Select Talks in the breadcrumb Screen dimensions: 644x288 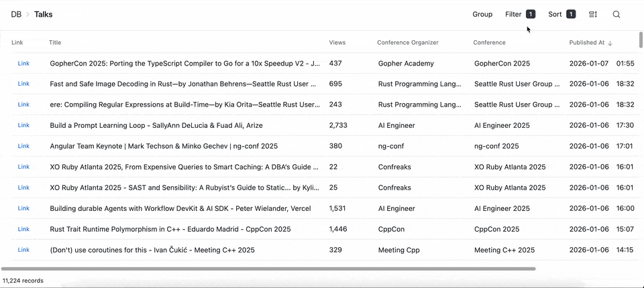pyautogui.click(x=43, y=14)
